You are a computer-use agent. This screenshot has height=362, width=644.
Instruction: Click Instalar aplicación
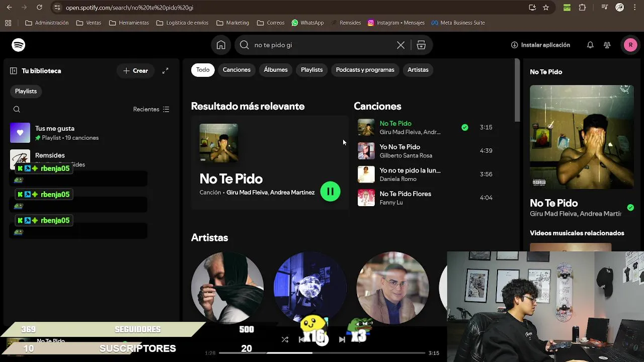tap(540, 45)
